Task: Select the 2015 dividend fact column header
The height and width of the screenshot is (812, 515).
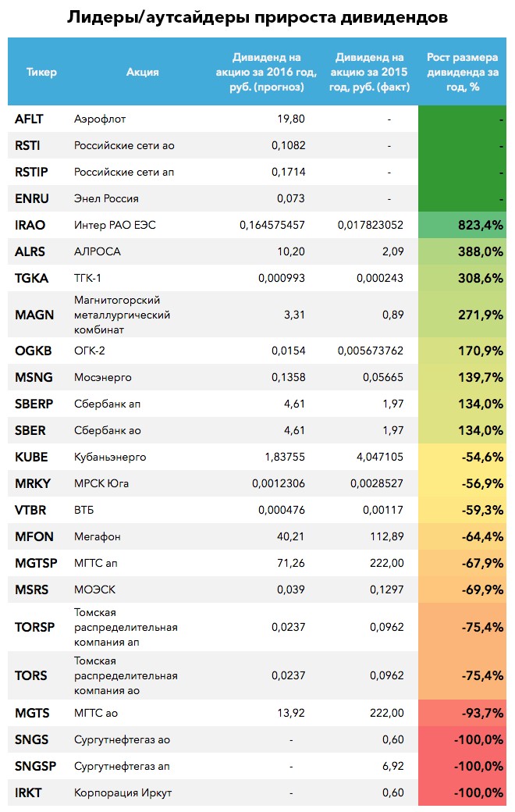Action: [369, 72]
